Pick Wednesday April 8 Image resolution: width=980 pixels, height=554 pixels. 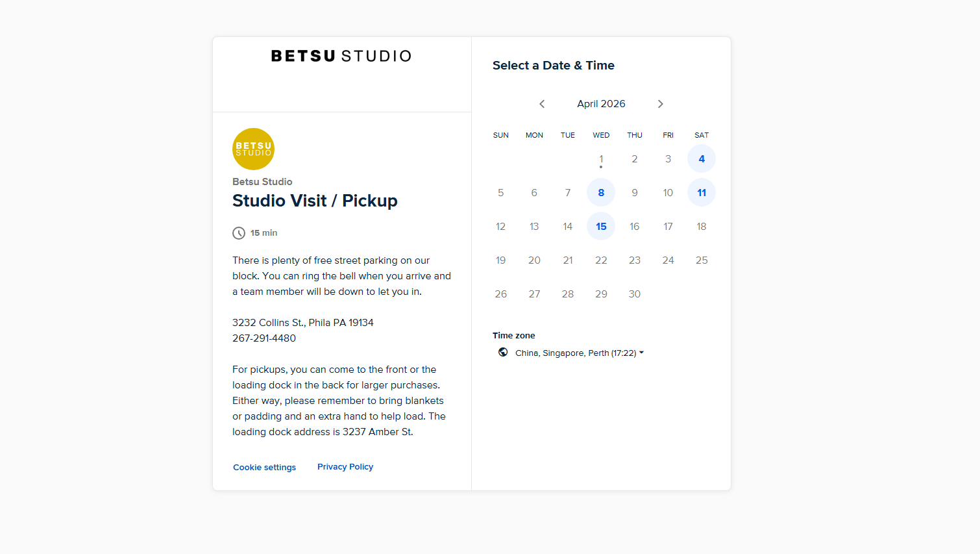pos(601,193)
